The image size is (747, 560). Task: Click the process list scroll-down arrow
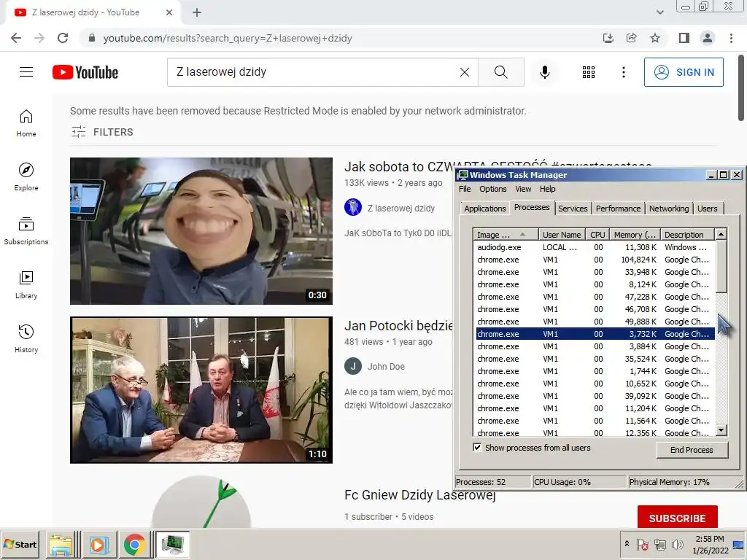[x=721, y=430]
